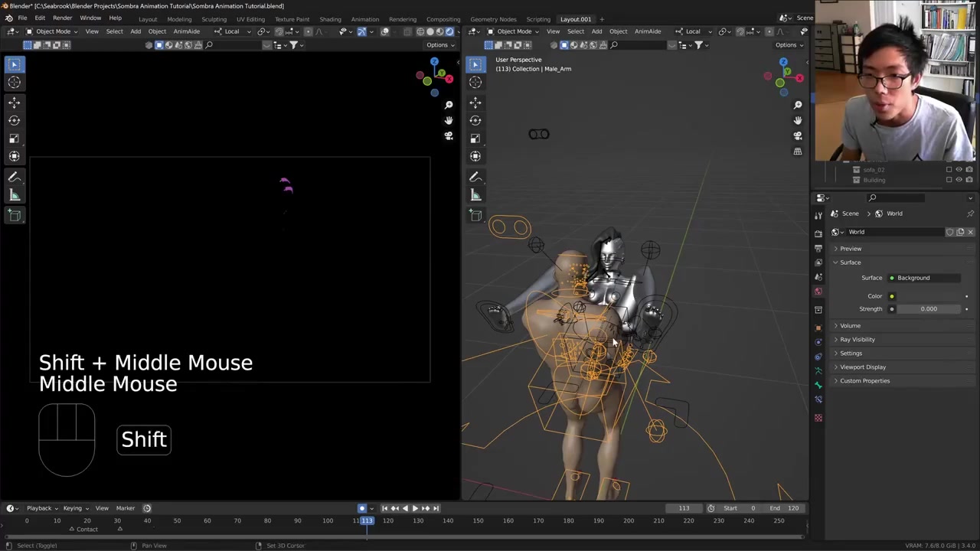
Task: Open the Keying menu in timeline
Action: pos(72,508)
